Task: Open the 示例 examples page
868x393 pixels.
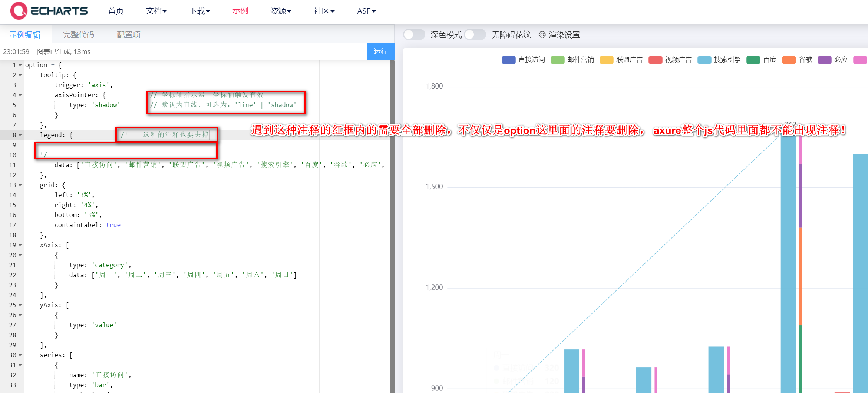Action: click(x=240, y=11)
